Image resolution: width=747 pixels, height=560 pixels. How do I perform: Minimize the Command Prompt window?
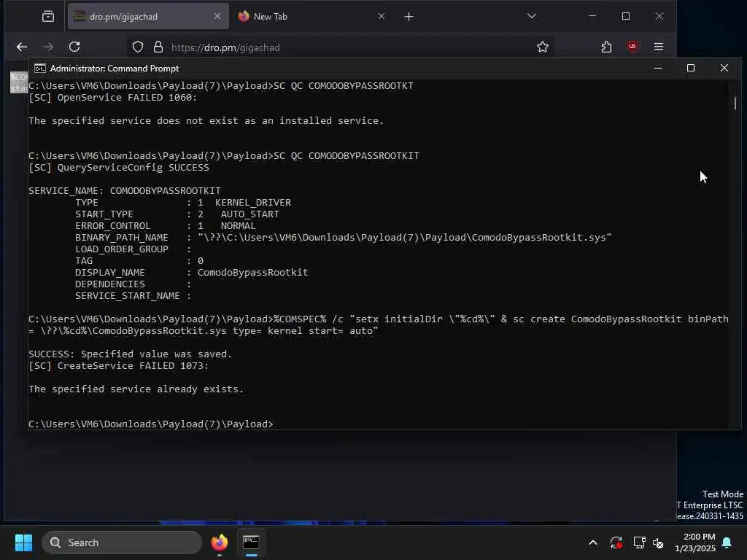(658, 68)
